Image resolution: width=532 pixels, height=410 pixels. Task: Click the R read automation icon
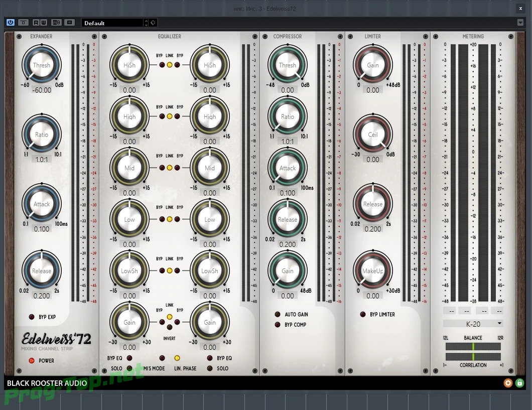point(36,23)
